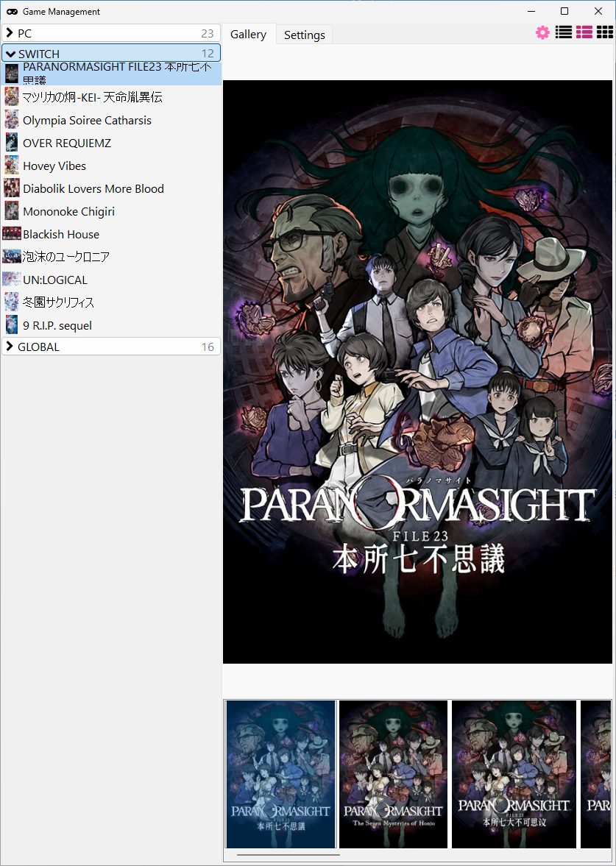Select マツリカの炯 -KEI- 天命胤異伝 entry text

93,98
